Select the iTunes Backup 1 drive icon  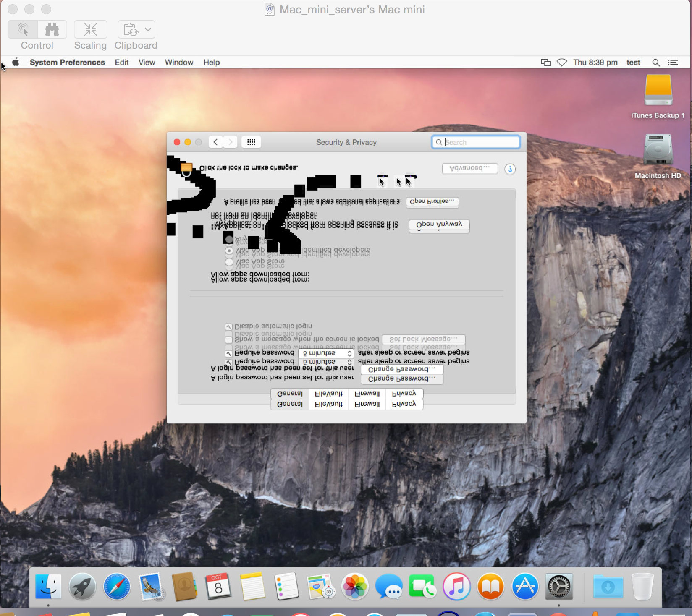click(x=658, y=90)
